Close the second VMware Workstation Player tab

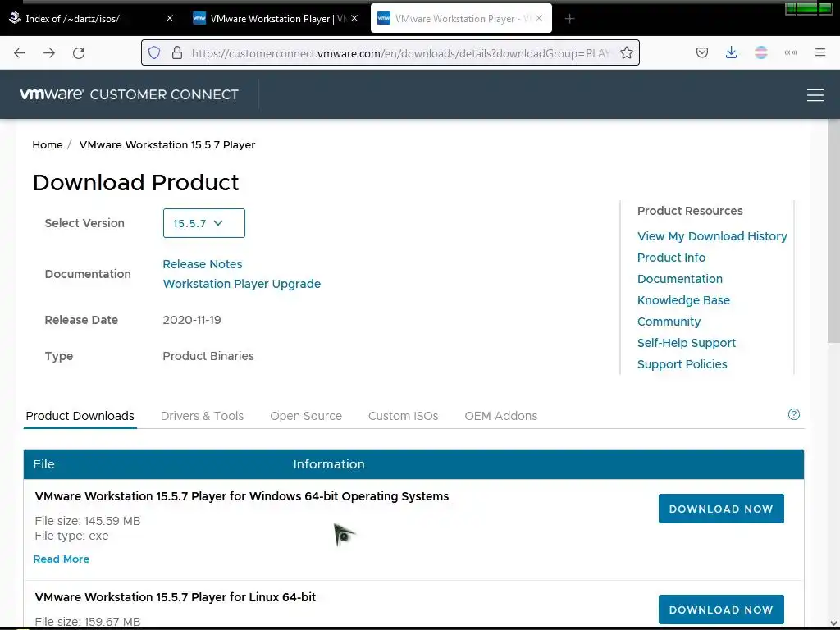point(354,18)
